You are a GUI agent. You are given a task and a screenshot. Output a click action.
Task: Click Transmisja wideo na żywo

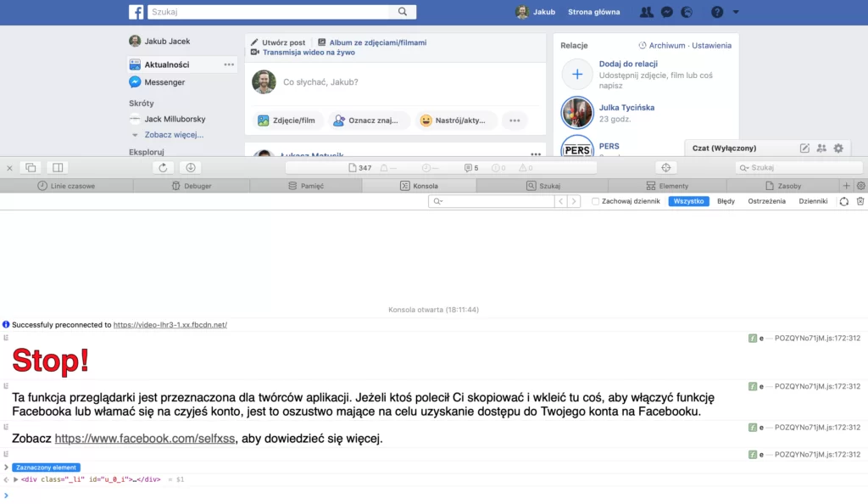[x=303, y=52]
